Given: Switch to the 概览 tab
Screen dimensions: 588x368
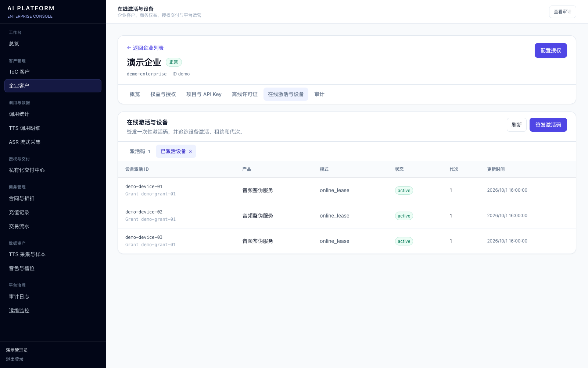Looking at the screenshot, I should click(135, 94).
